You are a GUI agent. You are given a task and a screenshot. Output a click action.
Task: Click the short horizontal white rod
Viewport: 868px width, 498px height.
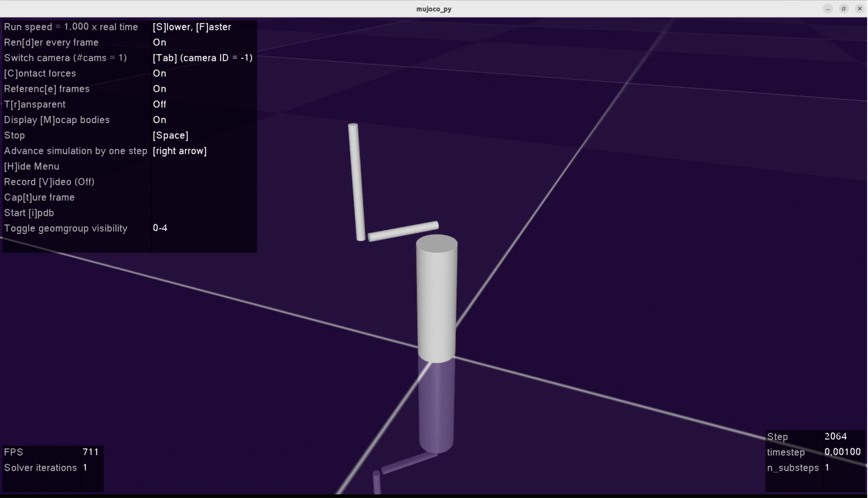403,231
